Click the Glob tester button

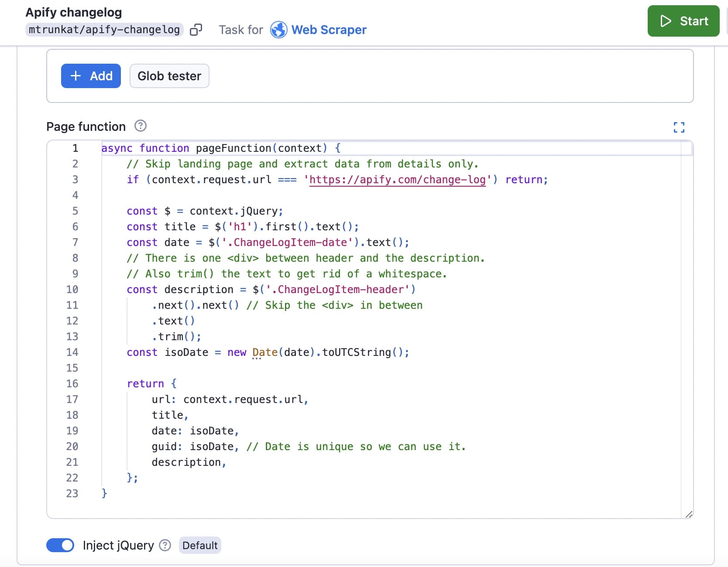click(169, 75)
